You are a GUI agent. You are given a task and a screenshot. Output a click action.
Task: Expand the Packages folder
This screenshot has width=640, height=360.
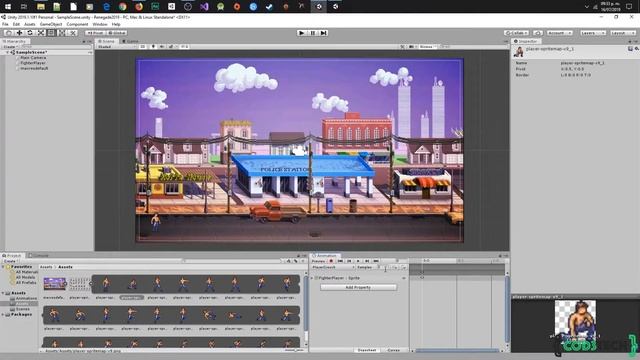click(x=3, y=314)
